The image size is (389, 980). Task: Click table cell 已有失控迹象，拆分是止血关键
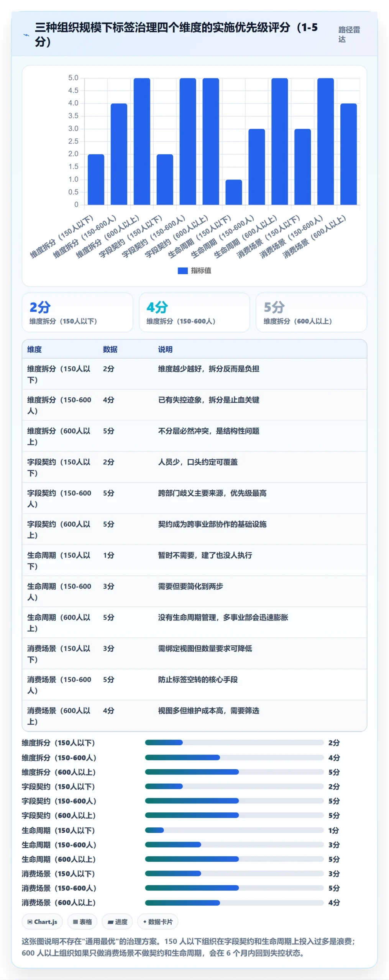pos(208,400)
